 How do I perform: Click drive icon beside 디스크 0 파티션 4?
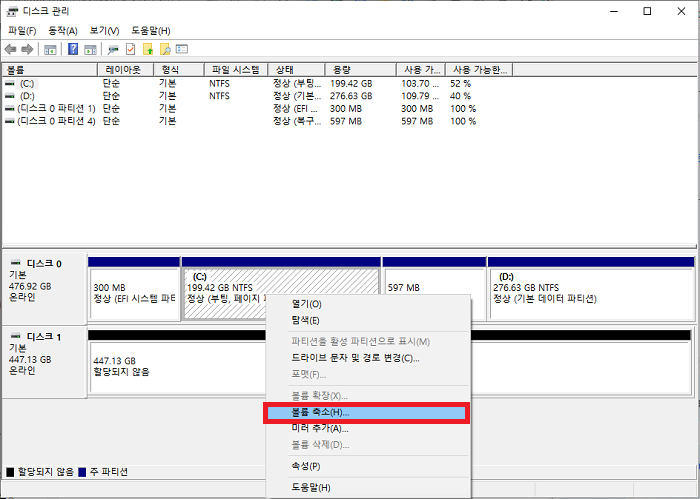click(9, 121)
